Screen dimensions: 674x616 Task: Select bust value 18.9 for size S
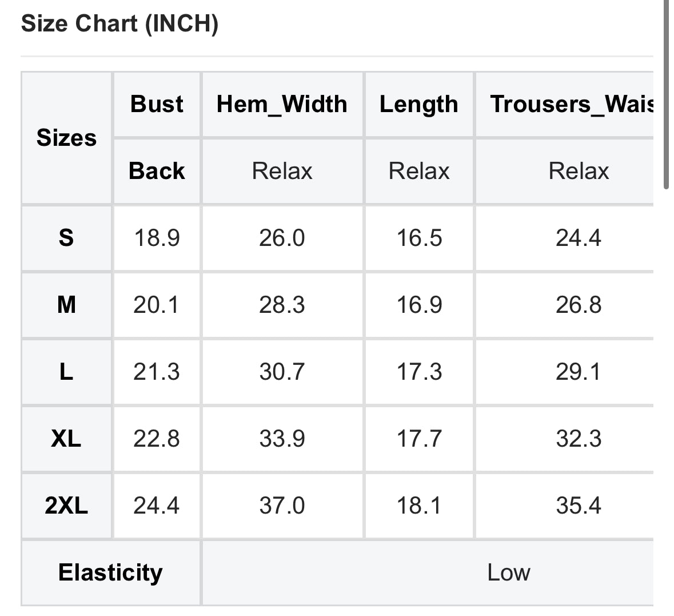pos(157,237)
